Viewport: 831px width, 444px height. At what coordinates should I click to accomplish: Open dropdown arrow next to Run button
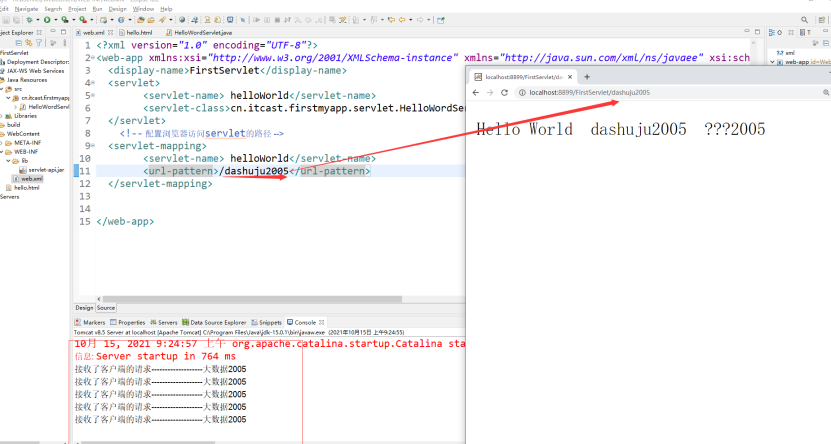pyautogui.click(x=56, y=20)
